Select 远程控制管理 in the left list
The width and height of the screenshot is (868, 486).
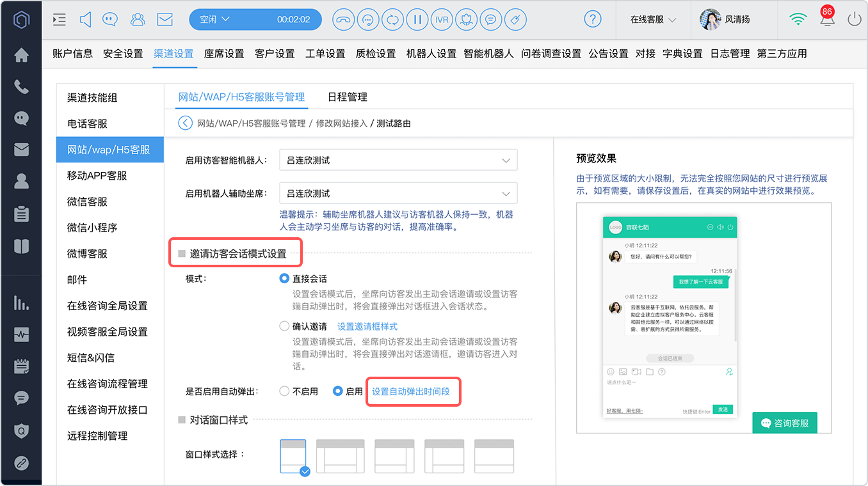[97, 435]
